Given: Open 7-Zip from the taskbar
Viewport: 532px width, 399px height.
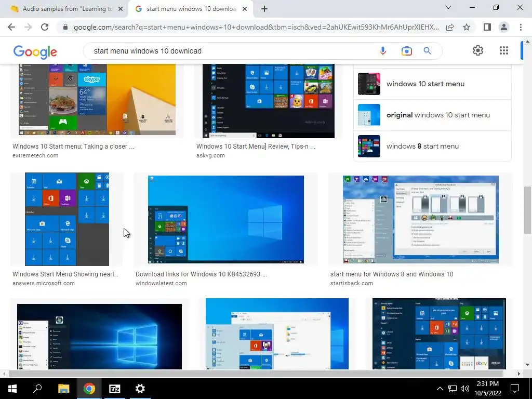Looking at the screenshot, I should 114,389.
